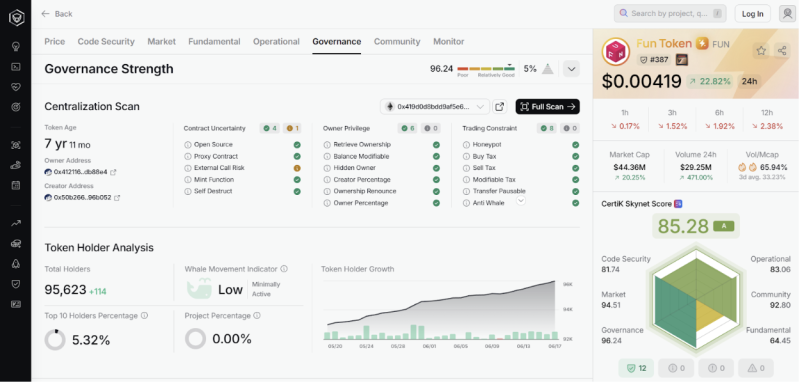The image size is (800, 390).
Task: Click Top 10 Holders percentage ring chart
Action: (55, 339)
